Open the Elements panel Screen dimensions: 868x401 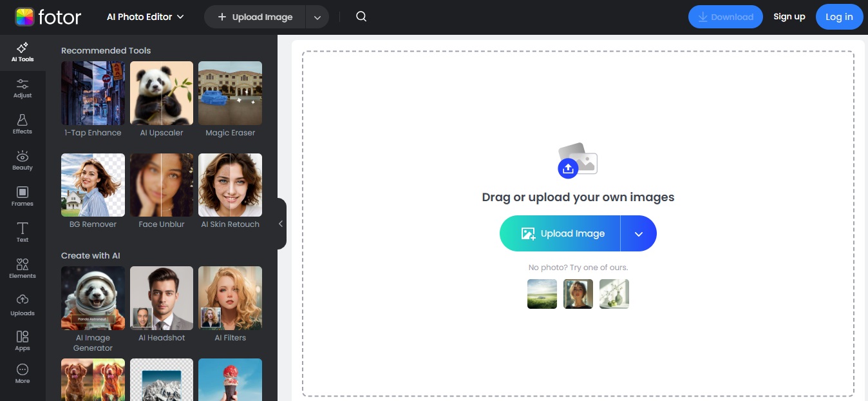tap(23, 269)
